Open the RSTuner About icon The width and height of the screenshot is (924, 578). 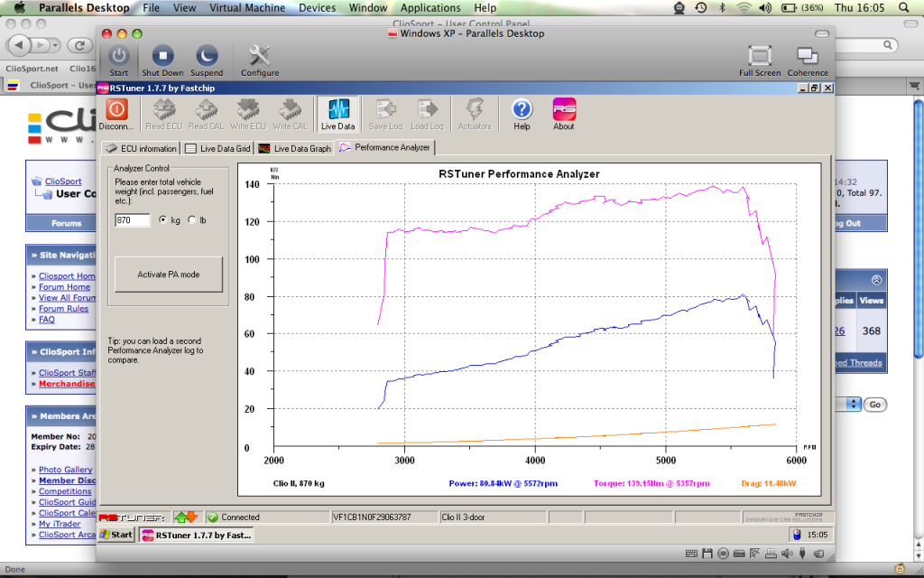tap(564, 110)
